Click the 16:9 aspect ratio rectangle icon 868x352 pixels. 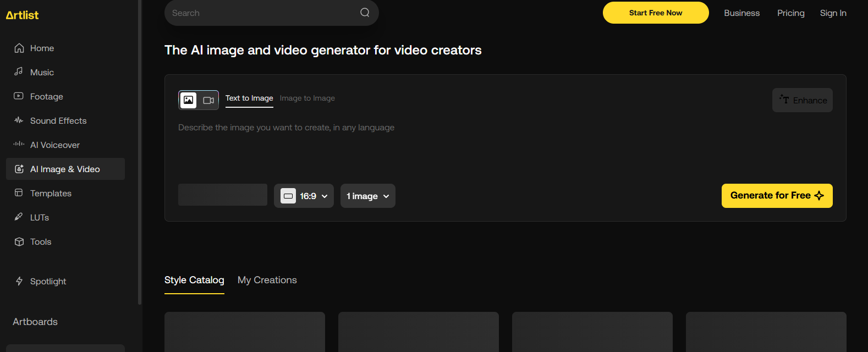[x=288, y=196]
